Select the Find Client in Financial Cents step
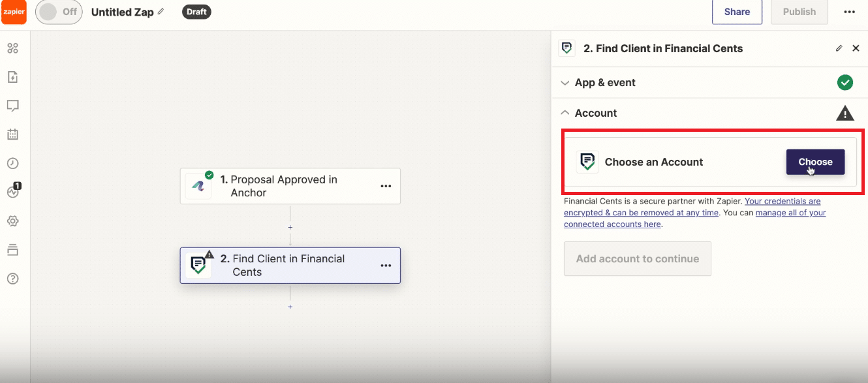The width and height of the screenshot is (868, 383). [290, 266]
